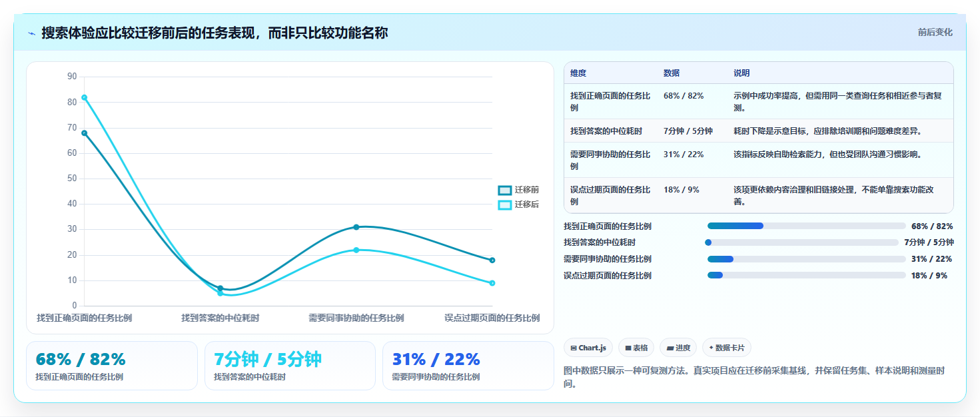Click x-axis label 需要同事协助的任务比例
980x417 pixels.
[x=356, y=318]
